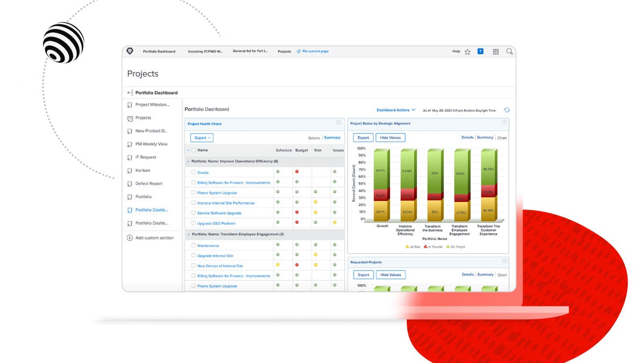
Task: Click the Projects sidebar icon
Action: pos(130,118)
